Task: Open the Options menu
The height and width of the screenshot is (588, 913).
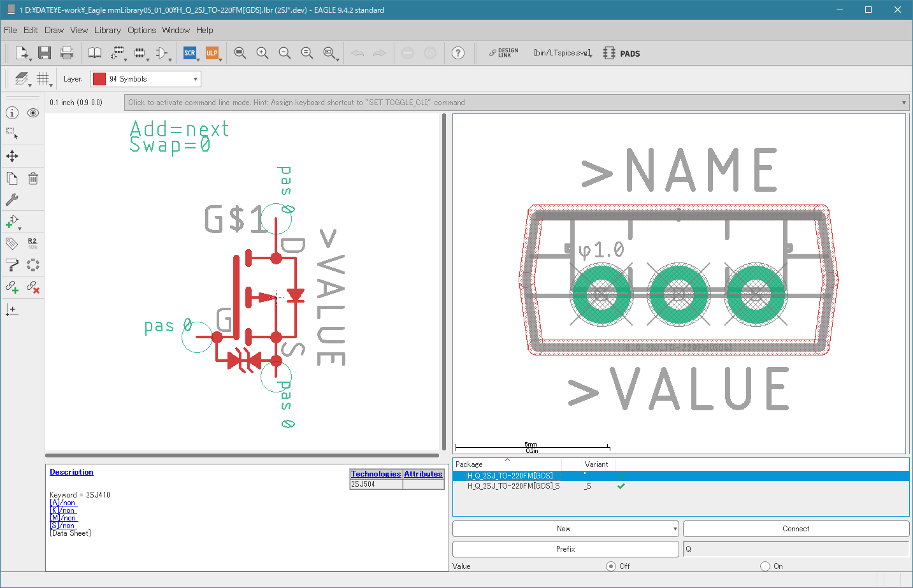Action: (x=141, y=30)
